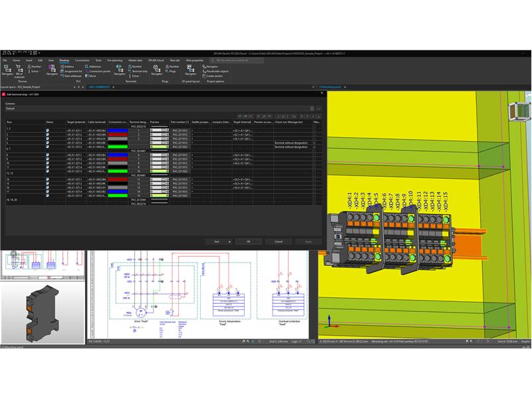
Task: Click OK in the Edit terminal strip dialog
Action: [248, 241]
